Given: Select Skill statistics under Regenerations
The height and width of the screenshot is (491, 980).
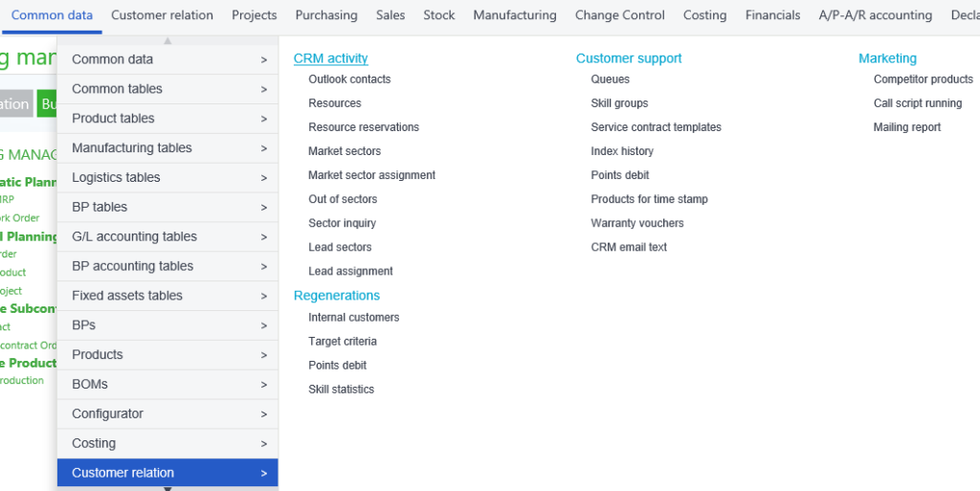Looking at the screenshot, I should click(x=341, y=390).
